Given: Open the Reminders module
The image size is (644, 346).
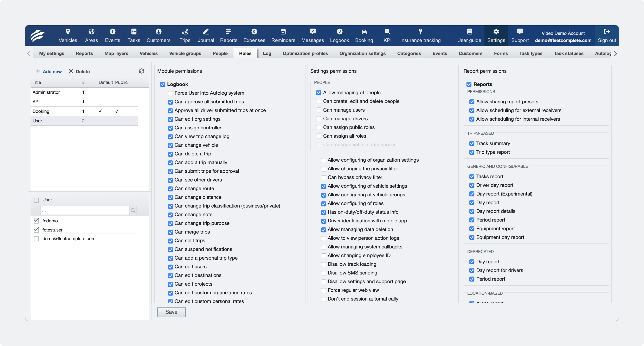Looking at the screenshot, I should [283, 35].
